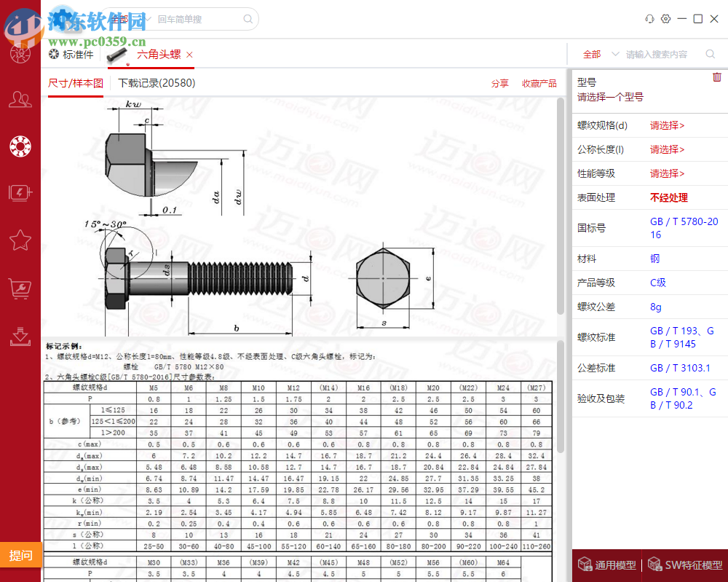Screen dimensions: 728x582
Task: Open the contacts panel in sidebar
Action: coord(20,100)
